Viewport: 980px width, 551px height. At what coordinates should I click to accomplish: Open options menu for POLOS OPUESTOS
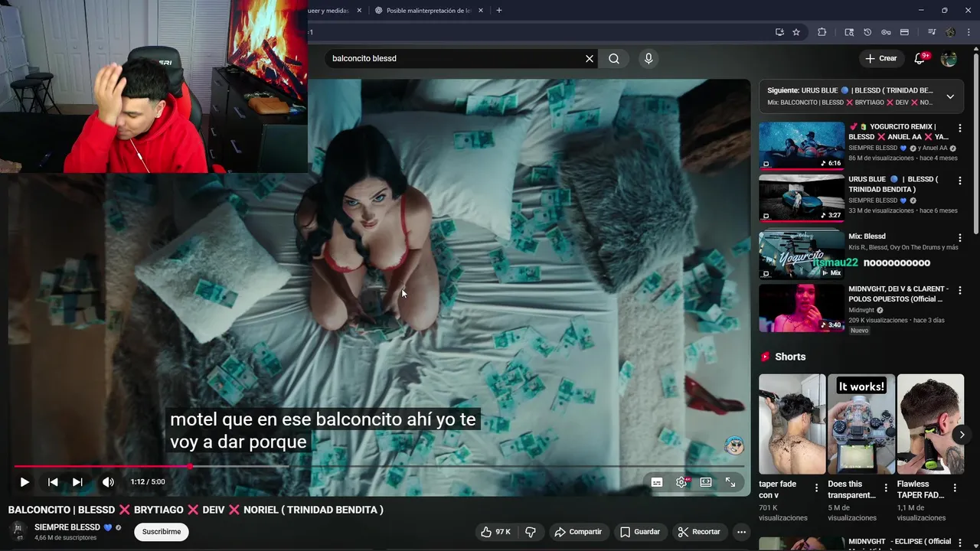click(x=960, y=291)
